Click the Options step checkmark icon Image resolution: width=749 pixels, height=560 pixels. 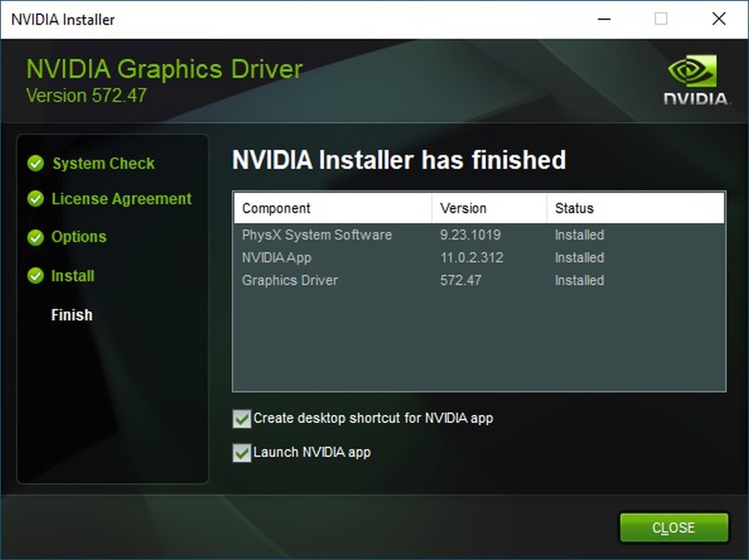click(36, 237)
